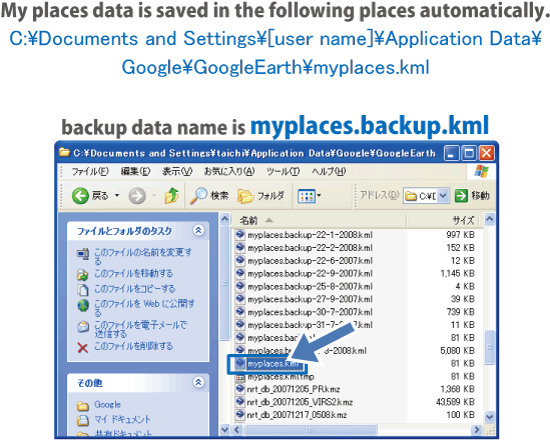Viewport: 550px width, 440px height.
Task: Click the forward navigation arrow
Action: coord(137,195)
